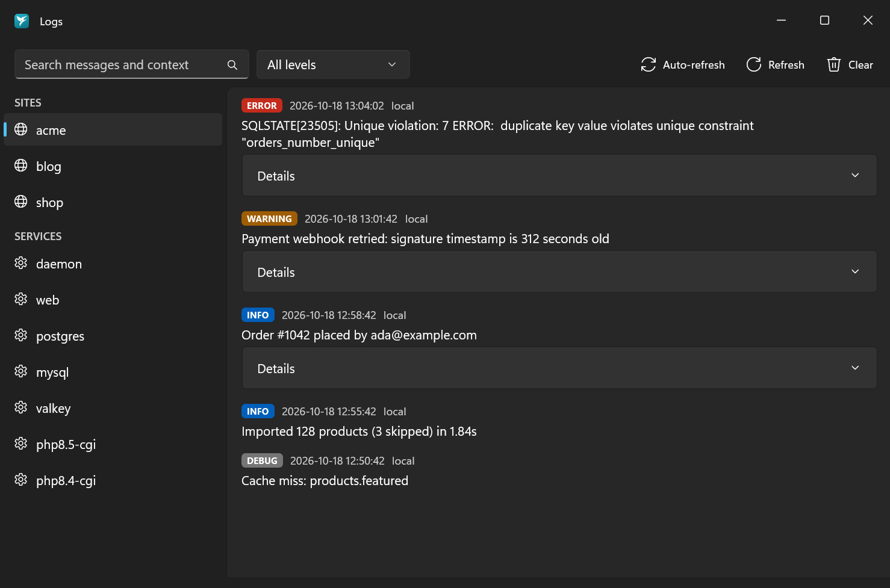The height and width of the screenshot is (588, 890).
Task: Open the mysql service logs
Action: click(113, 372)
